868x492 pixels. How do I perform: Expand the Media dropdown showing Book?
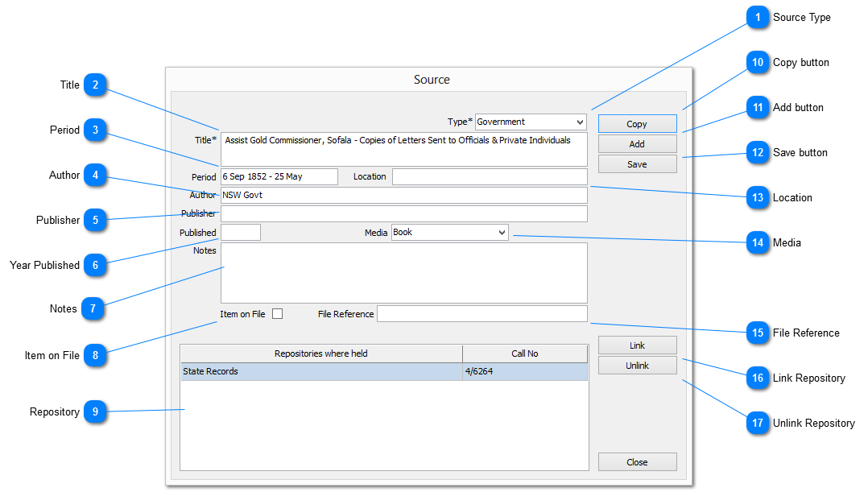(x=449, y=233)
